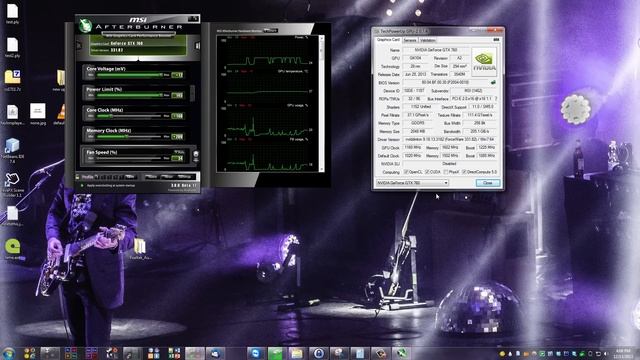640x360 pixels.
Task: Click the GPU temperature graph in hardware monitor
Action: tap(267, 87)
